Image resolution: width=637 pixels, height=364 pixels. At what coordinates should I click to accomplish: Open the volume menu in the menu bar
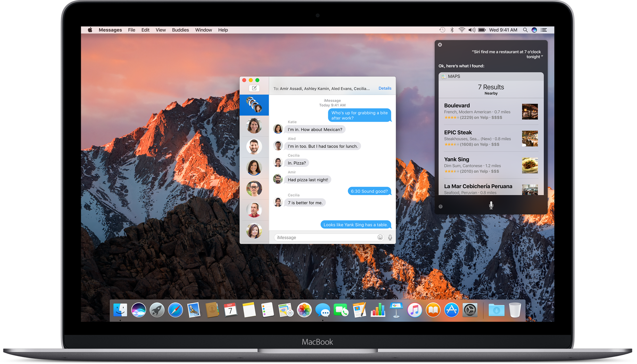pos(471,30)
